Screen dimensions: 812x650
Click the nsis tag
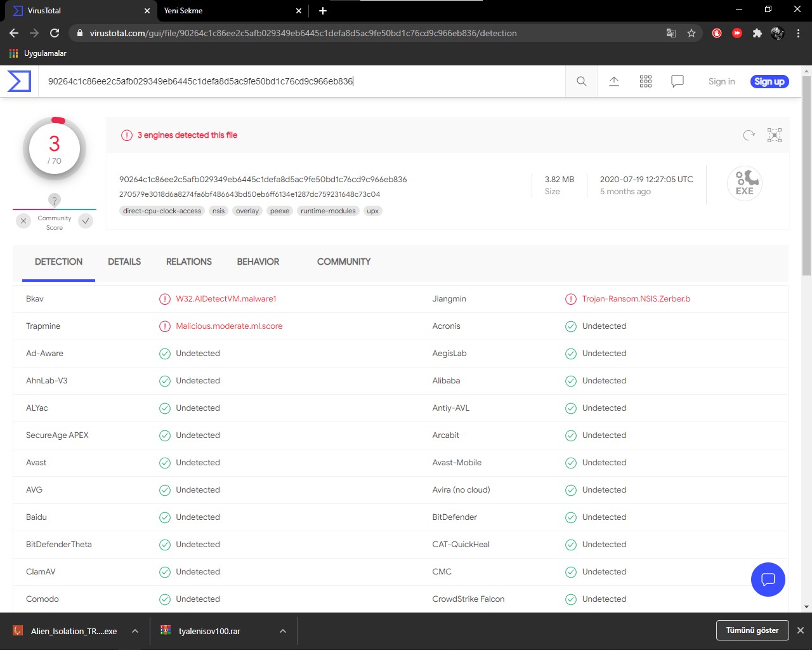218,211
